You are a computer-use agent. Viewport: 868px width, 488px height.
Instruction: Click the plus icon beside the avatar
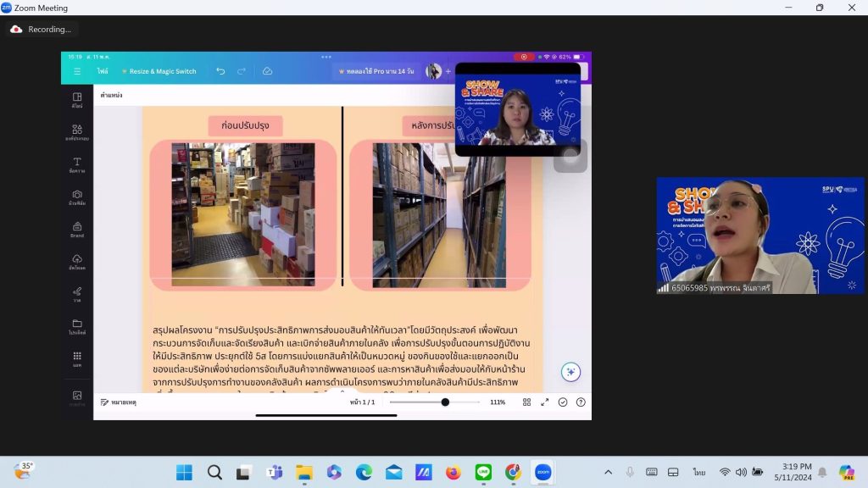448,71
